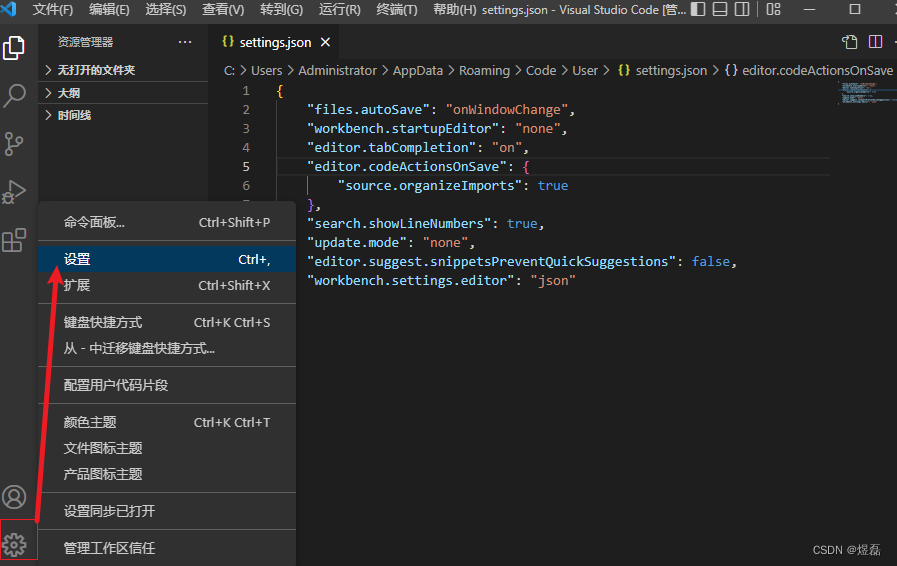This screenshot has height=566, width=897.
Task: Click the "workbench.startupEditor" key text
Action: point(403,128)
